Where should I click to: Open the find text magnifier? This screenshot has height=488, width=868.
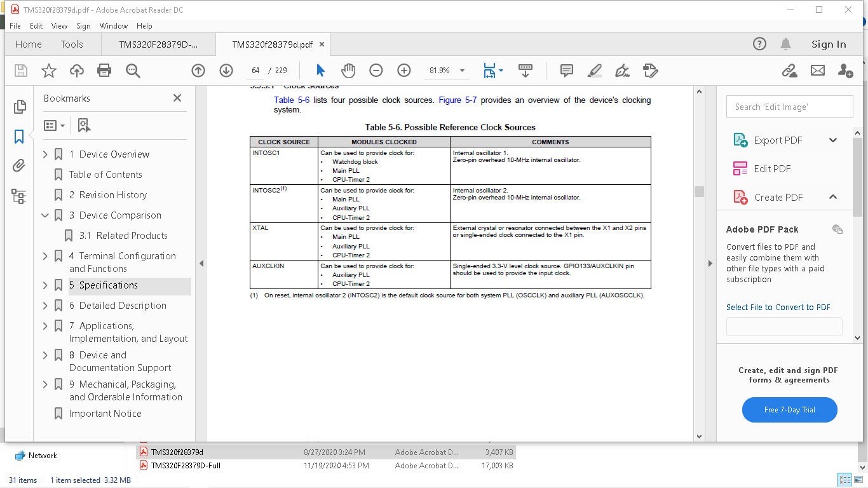click(x=133, y=71)
